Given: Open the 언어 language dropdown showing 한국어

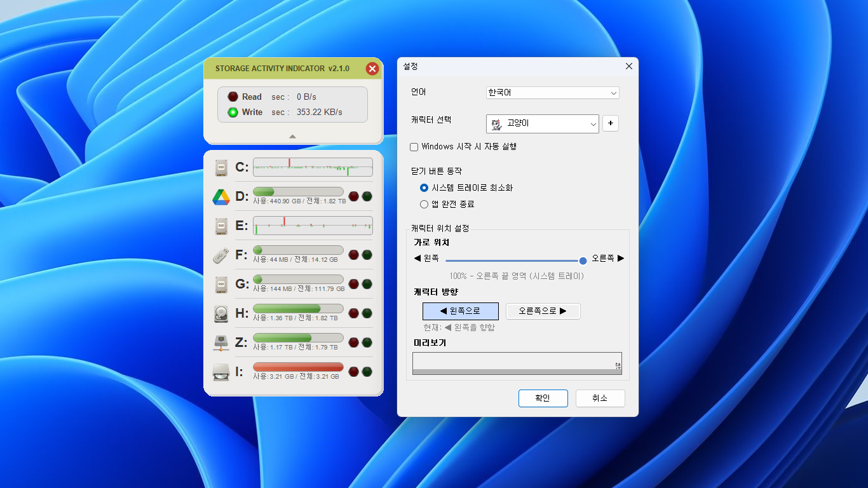Looking at the screenshot, I should 553,93.
